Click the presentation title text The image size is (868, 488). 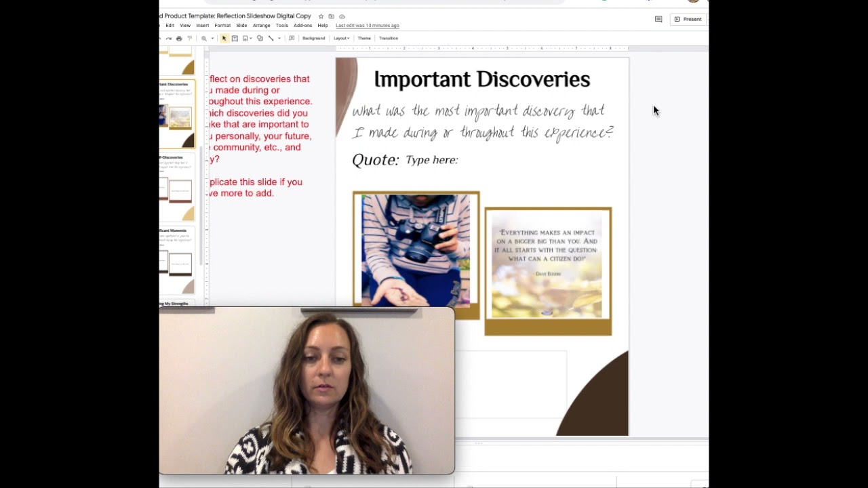[235, 16]
